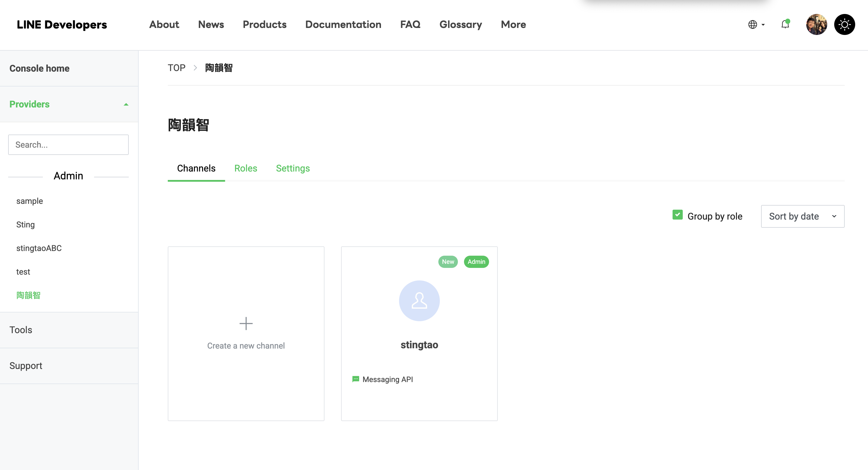Select stingtaoABC provider in sidebar
868x470 pixels.
[39, 248]
